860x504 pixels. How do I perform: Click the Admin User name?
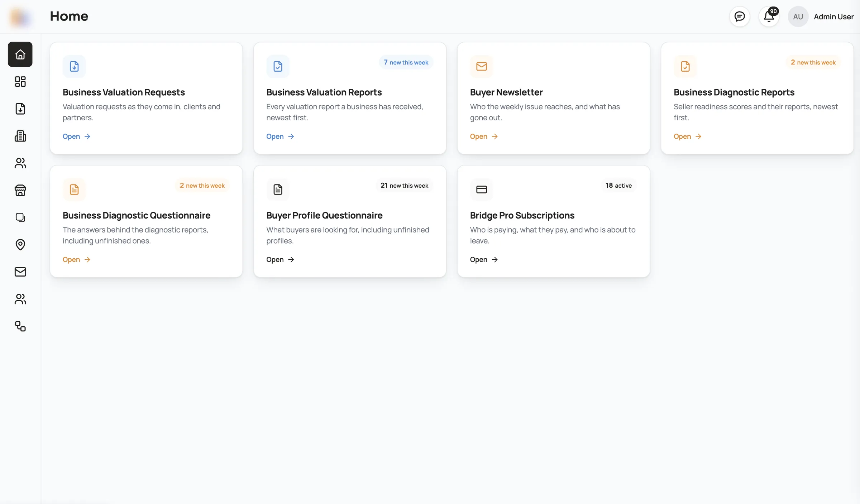click(833, 17)
